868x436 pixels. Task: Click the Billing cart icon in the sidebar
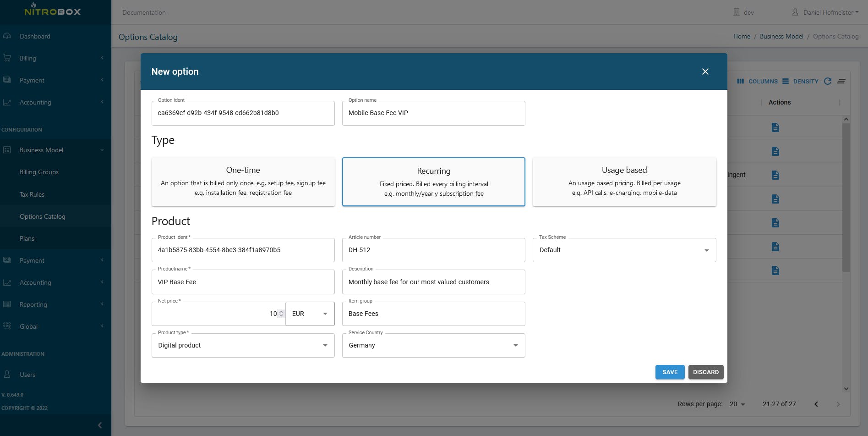[7, 58]
